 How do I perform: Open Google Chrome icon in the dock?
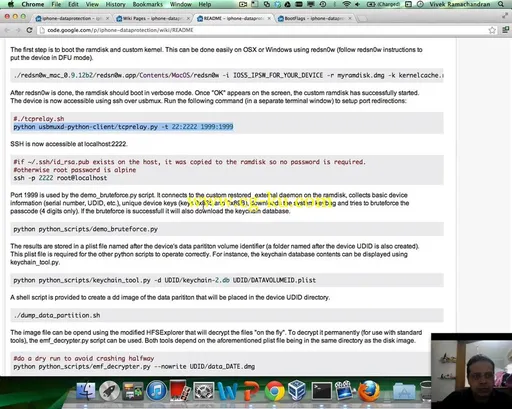(x=274, y=391)
